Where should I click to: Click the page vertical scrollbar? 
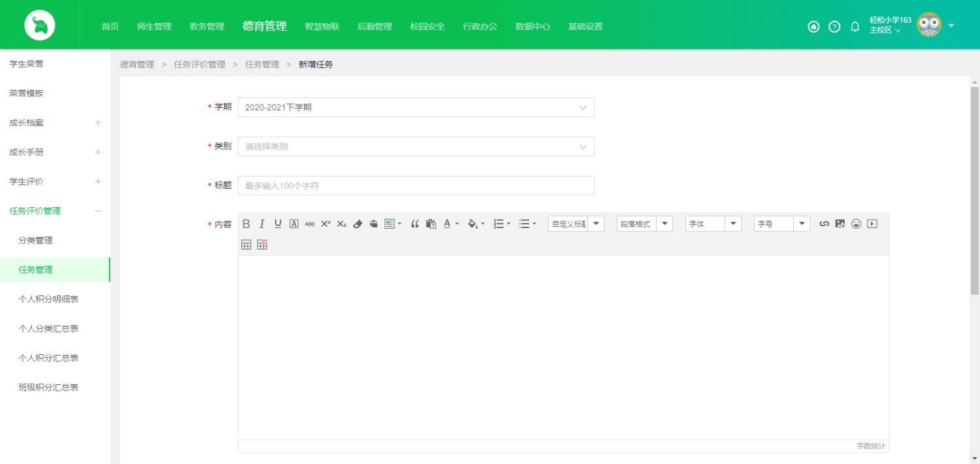click(975, 191)
